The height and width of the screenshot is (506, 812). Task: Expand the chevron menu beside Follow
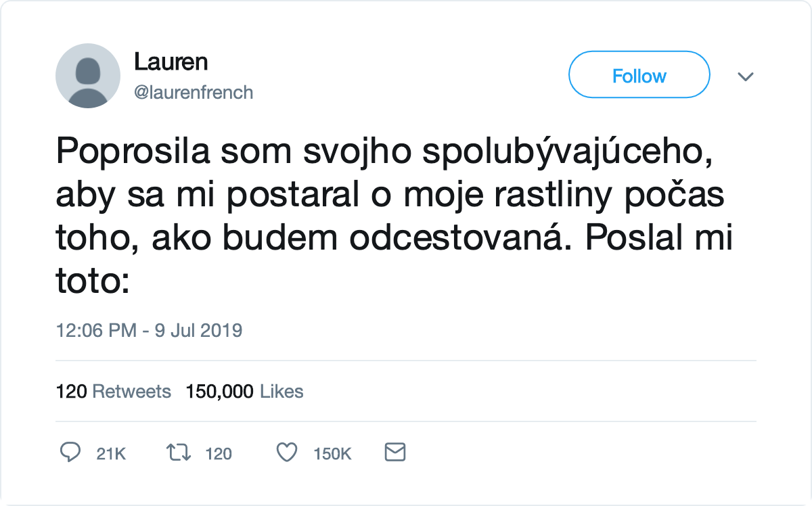pyautogui.click(x=745, y=76)
